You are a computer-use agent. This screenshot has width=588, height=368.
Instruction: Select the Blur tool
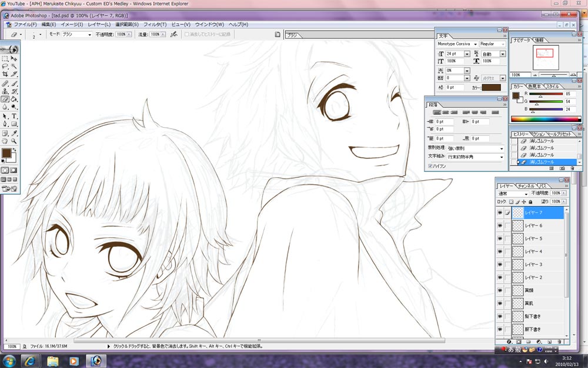(x=5, y=107)
